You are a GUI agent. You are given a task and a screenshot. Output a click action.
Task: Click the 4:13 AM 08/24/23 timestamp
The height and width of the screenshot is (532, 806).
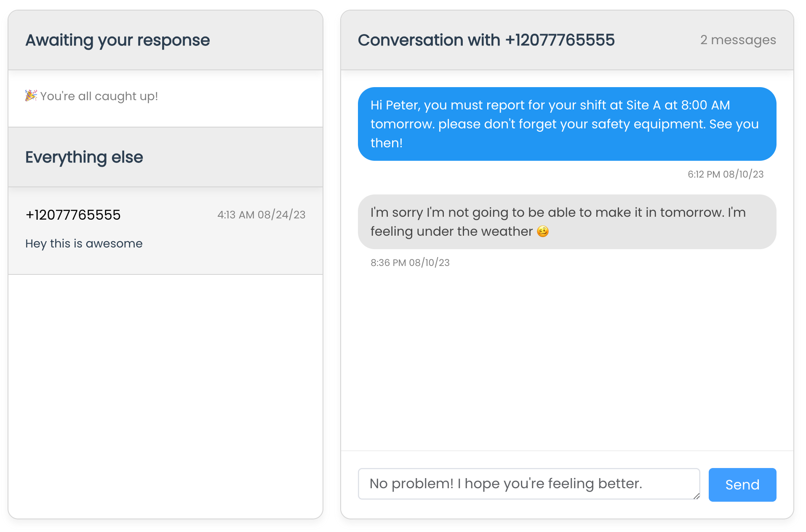pos(261,215)
